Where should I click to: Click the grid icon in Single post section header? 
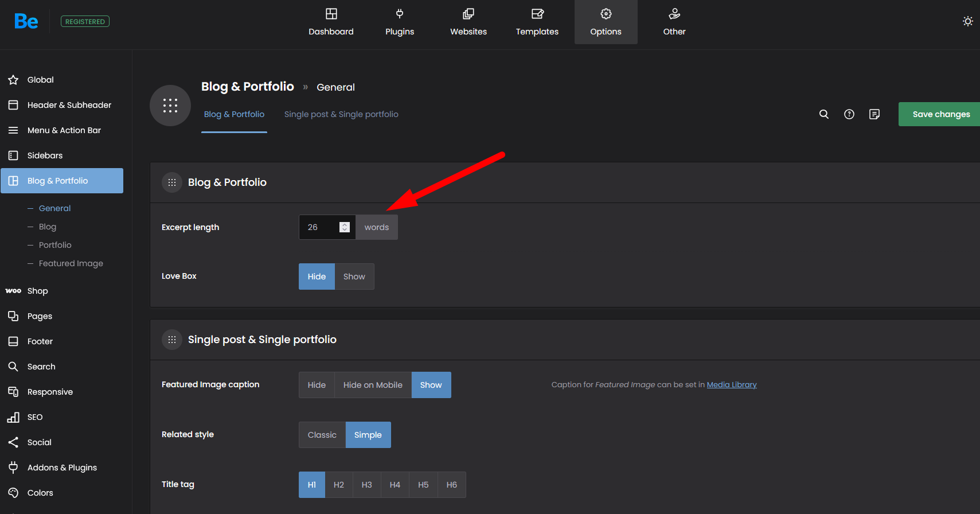172,340
